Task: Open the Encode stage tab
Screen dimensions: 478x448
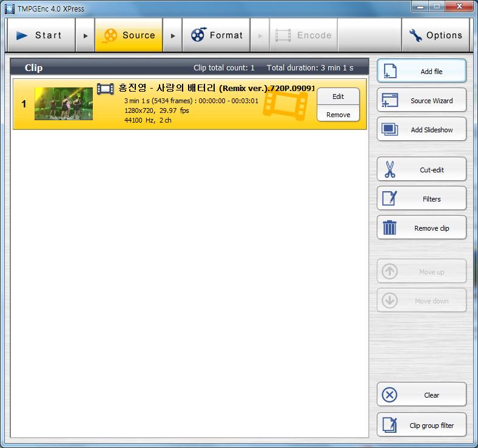Action: point(304,35)
